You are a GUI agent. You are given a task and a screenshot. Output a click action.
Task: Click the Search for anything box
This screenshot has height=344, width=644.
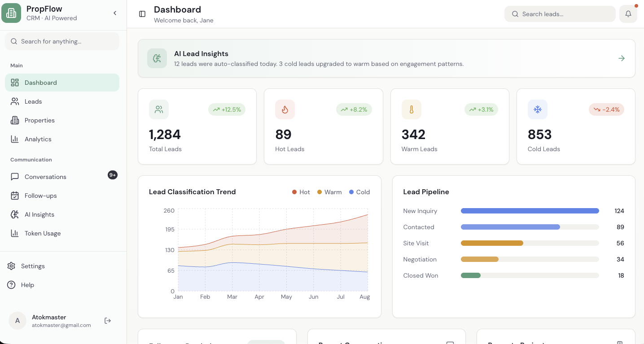[62, 41]
